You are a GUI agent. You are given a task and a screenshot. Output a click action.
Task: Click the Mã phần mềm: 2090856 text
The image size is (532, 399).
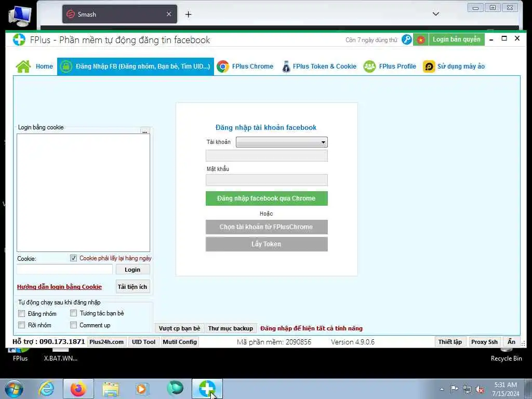[274, 342]
